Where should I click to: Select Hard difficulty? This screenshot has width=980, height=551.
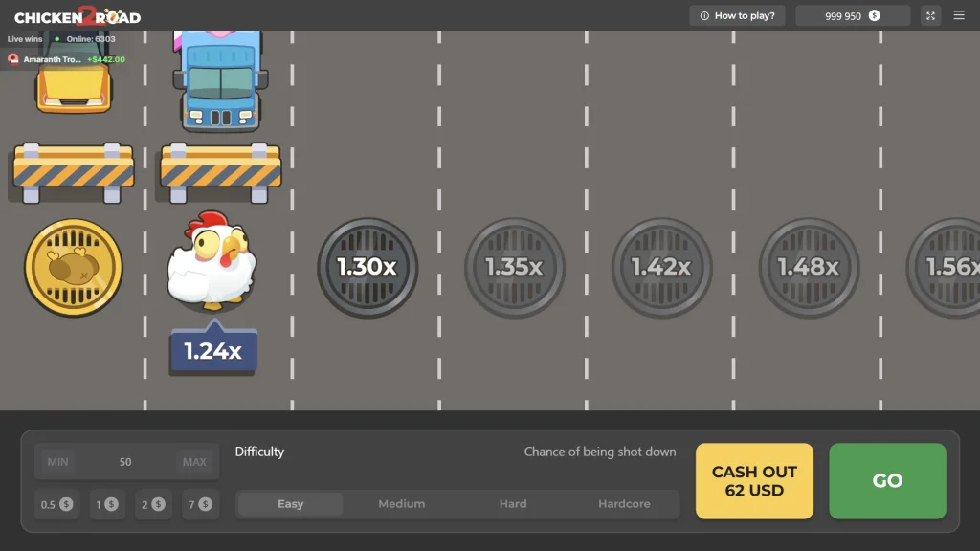tap(513, 504)
